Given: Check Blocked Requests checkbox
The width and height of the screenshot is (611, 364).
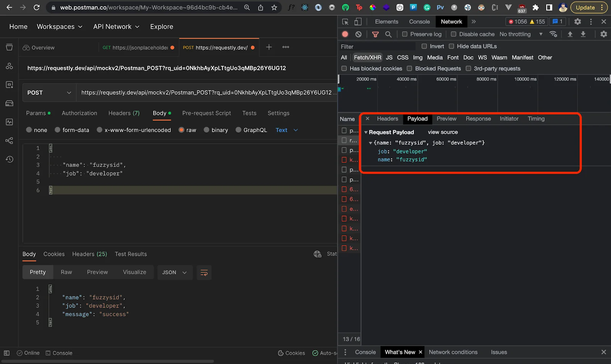Looking at the screenshot, I should 409,68.
